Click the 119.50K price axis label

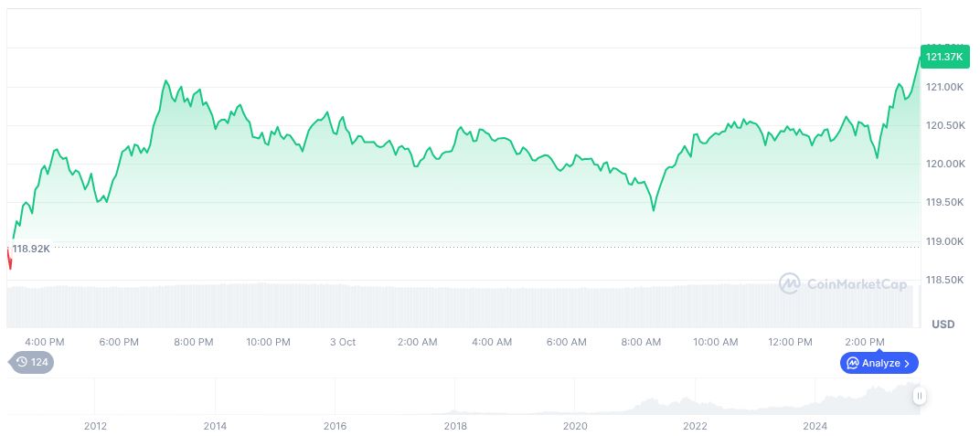coord(945,202)
